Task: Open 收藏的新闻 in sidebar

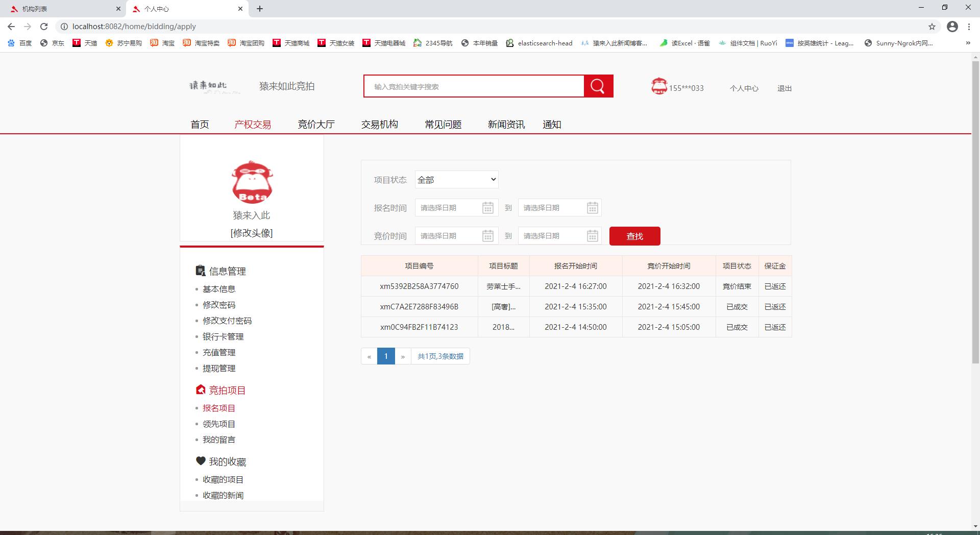Action: click(223, 495)
